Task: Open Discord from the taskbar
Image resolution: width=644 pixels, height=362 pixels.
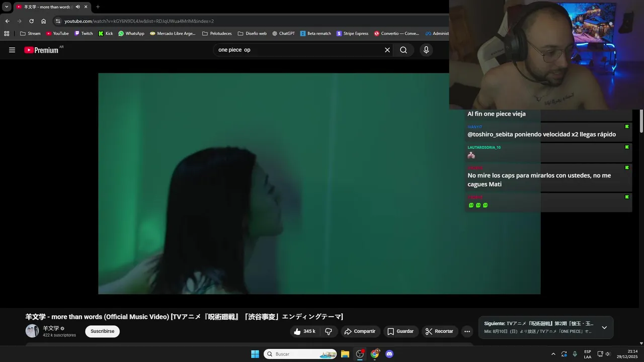Action: point(389,354)
